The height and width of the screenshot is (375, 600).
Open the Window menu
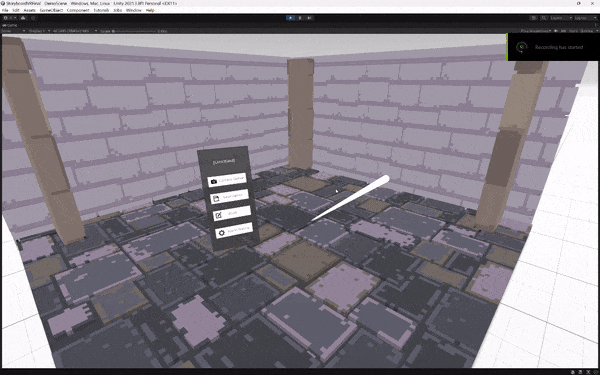(134, 10)
